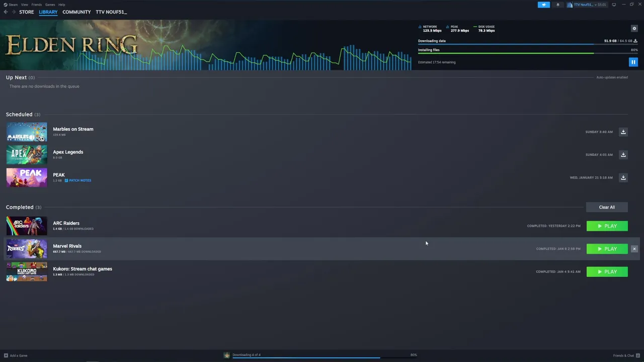Open the View menu
The height and width of the screenshot is (362, 644).
24,5
